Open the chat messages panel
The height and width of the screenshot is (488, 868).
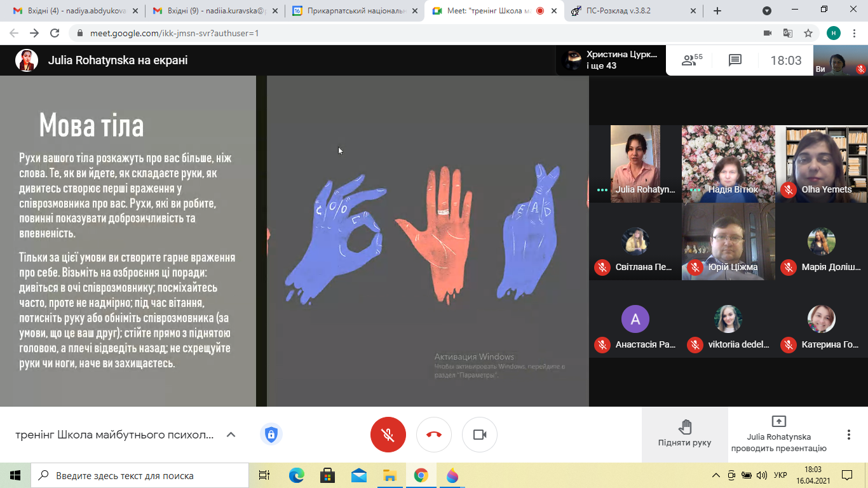pyautogui.click(x=735, y=60)
